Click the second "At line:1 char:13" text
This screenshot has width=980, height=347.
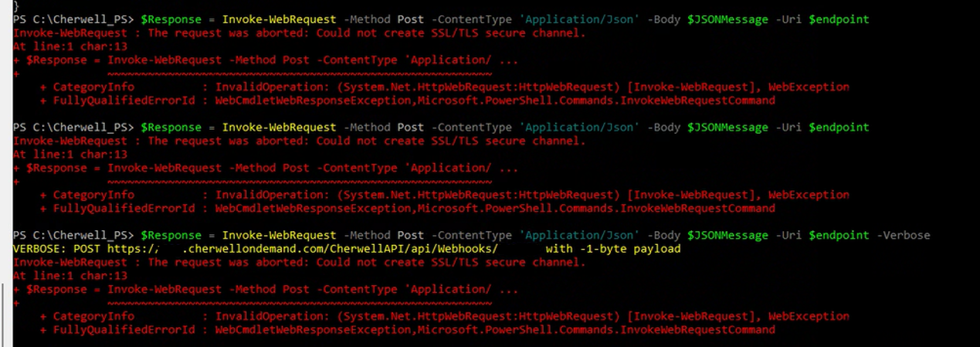[x=70, y=155]
